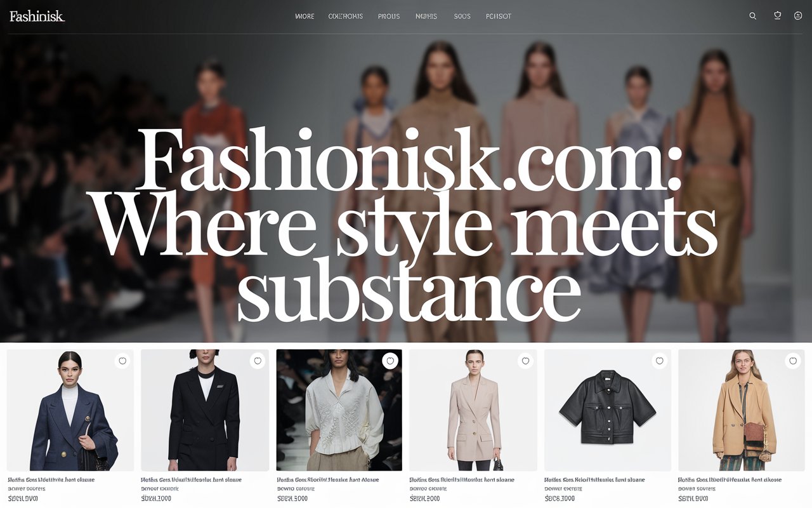
Task: Open the black leather jacket thumbnail
Action: click(x=608, y=410)
